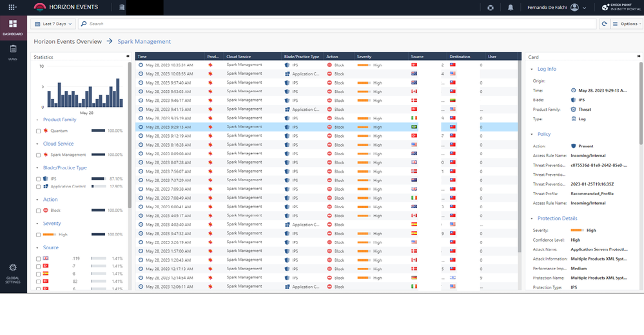Image resolution: width=644 pixels, height=335 pixels.
Task: Open the app grid launcher icon
Action: click(12, 7)
